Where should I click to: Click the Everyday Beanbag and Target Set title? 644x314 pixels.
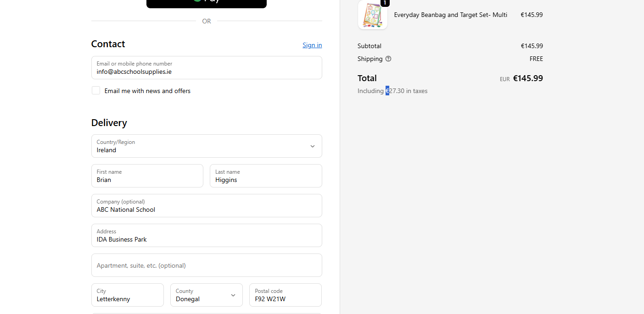(x=450, y=15)
